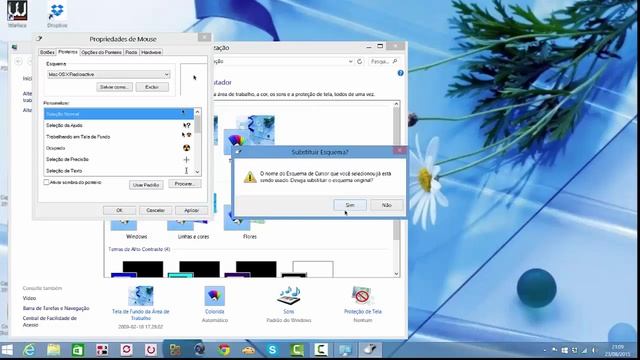
Task: Open the green Windows Store taskbar icon
Action: pos(78,350)
